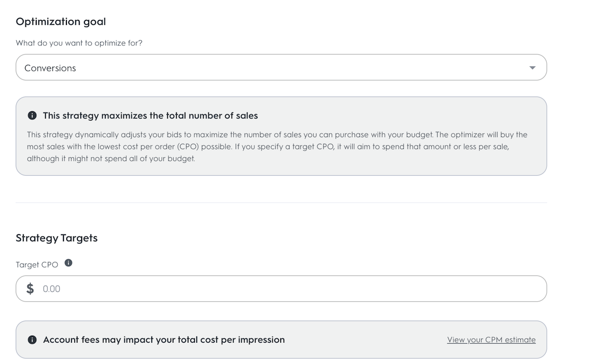Click the horizontal divider above Strategy Targets

(281, 203)
